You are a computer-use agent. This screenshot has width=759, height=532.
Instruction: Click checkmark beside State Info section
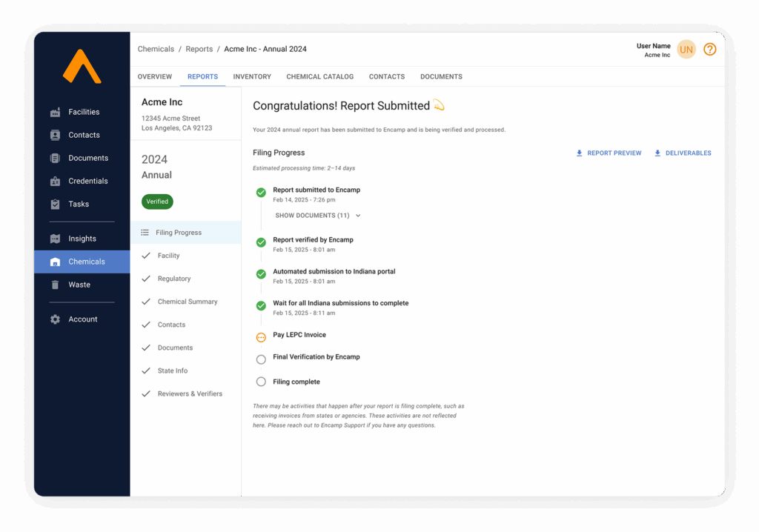coord(146,370)
